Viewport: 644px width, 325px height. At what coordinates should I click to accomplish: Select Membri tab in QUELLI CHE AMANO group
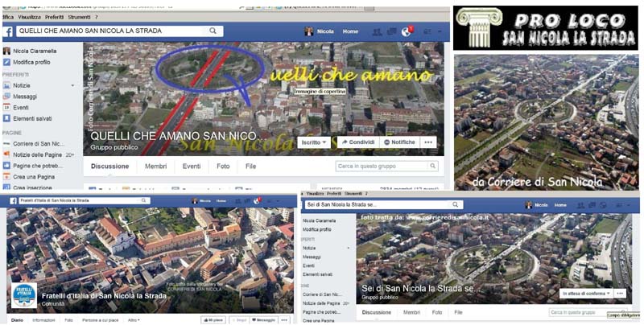155,167
